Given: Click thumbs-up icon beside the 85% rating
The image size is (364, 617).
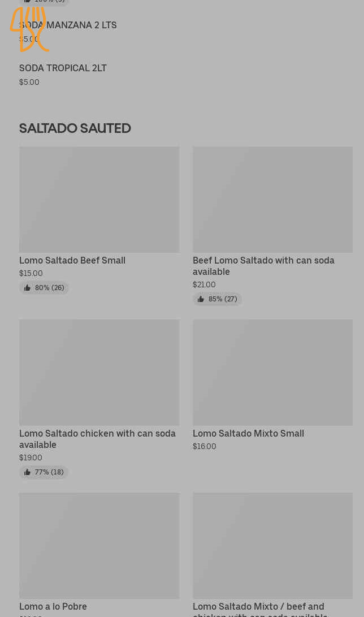Looking at the screenshot, I should [x=201, y=299].
